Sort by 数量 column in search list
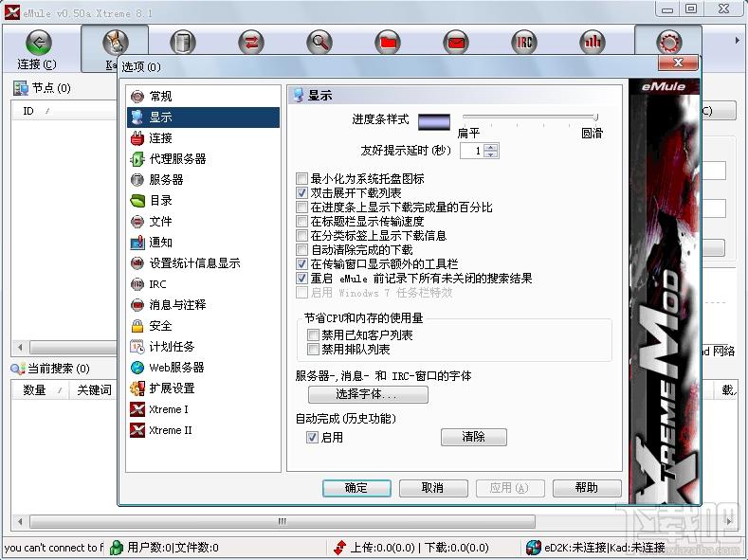Image resolution: width=748 pixels, height=560 pixels. 40,390
